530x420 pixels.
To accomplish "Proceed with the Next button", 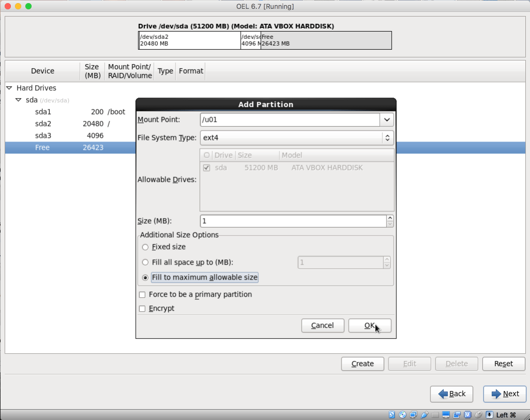I will pos(505,394).
